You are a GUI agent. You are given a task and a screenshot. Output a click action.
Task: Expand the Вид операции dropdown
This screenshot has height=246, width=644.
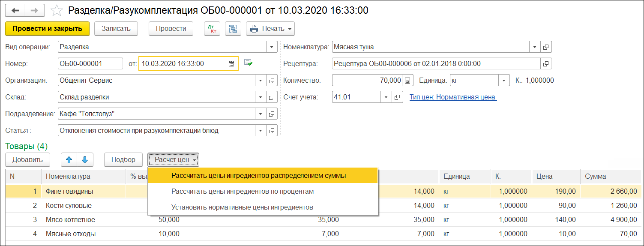tap(272, 47)
